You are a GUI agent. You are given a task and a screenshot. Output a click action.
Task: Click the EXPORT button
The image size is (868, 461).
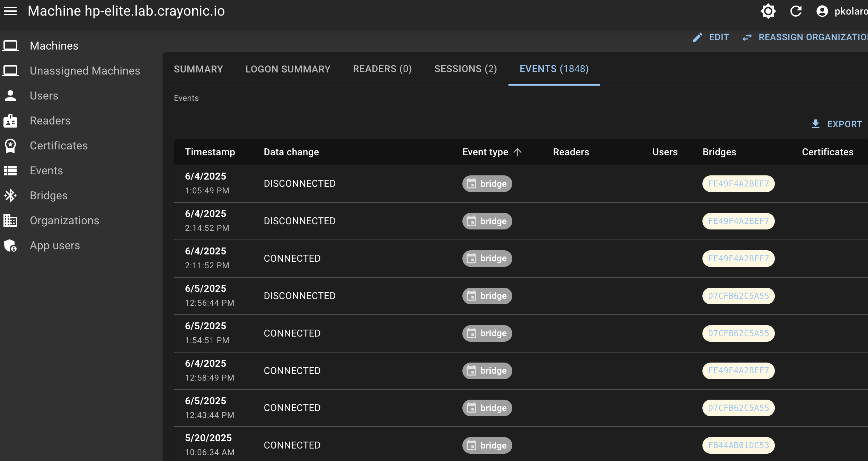click(837, 124)
